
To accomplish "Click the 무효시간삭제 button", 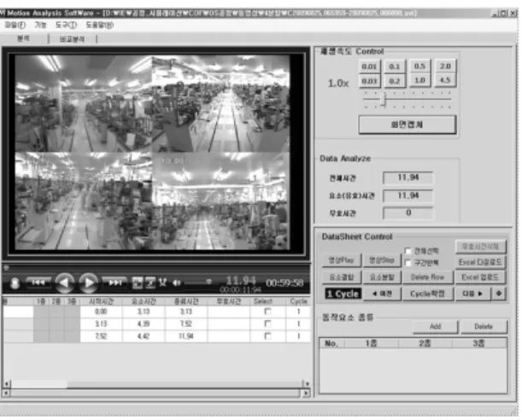I will [480, 247].
